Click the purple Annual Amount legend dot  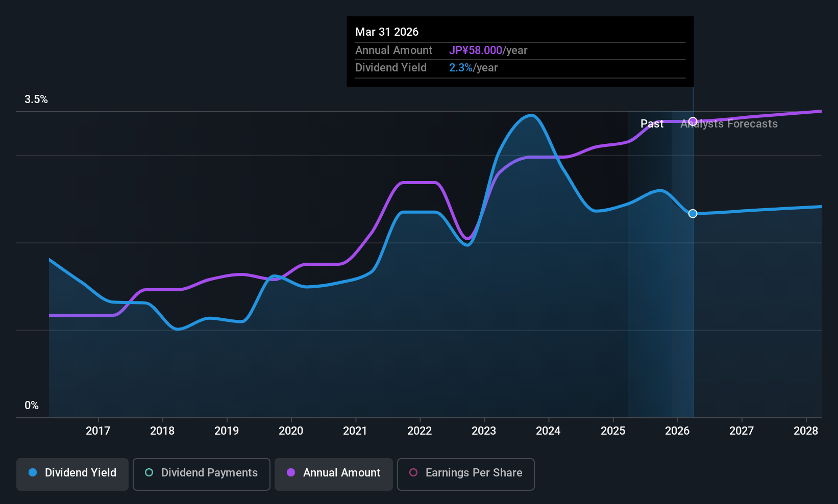coord(291,473)
